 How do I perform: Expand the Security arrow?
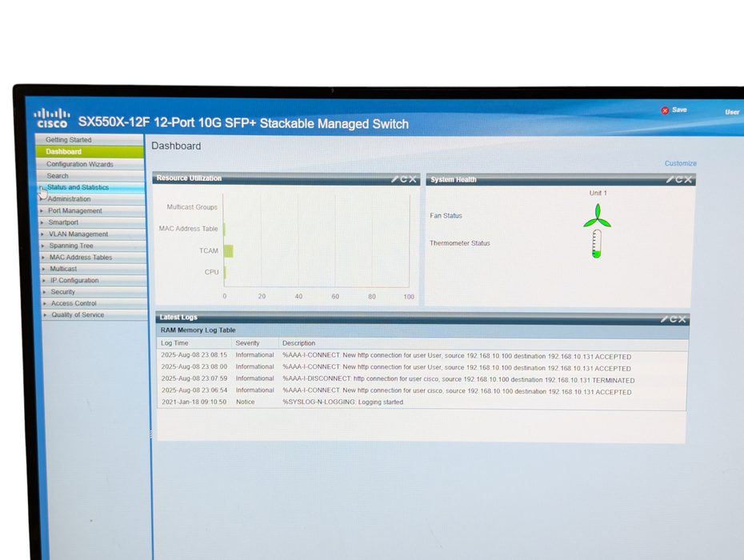[x=45, y=292]
